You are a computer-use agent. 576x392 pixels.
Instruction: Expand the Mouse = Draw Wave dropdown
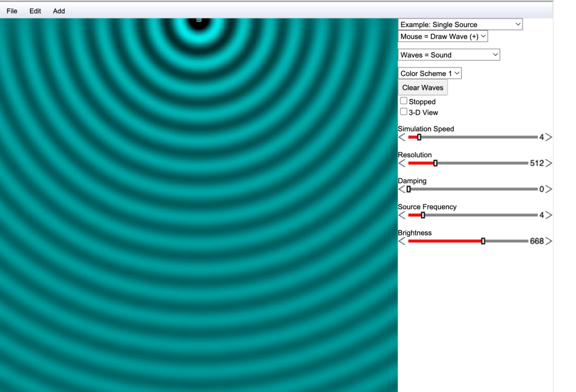point(443,37)
